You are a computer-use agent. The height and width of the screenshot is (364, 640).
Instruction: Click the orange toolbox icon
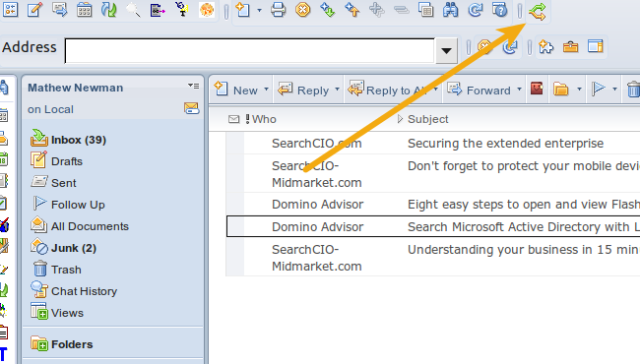point(571,47)
